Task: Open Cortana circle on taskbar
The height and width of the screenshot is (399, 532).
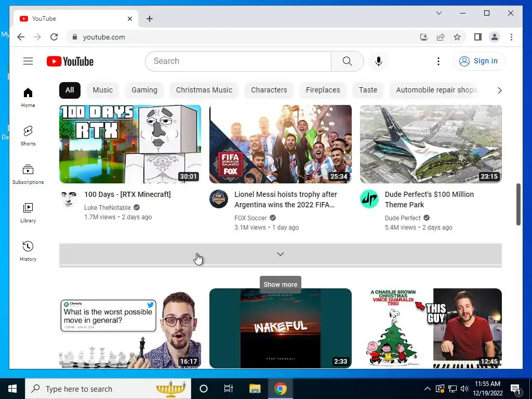Action: 204,389
